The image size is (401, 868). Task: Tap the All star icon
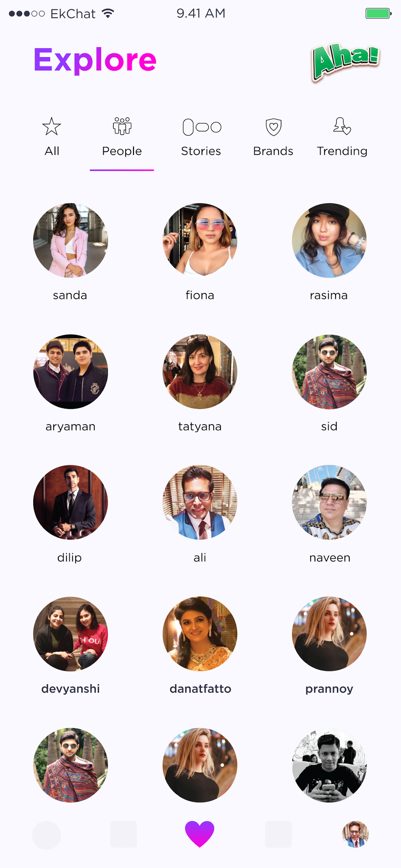click(x=52, y=126)
